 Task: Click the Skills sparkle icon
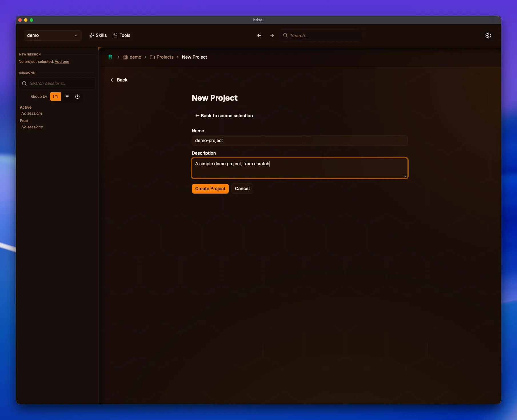[x=91, y=35]
